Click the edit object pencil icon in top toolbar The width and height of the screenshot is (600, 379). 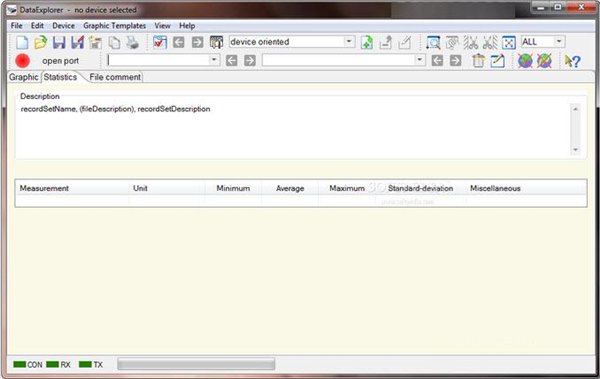[x=404, y=42]
